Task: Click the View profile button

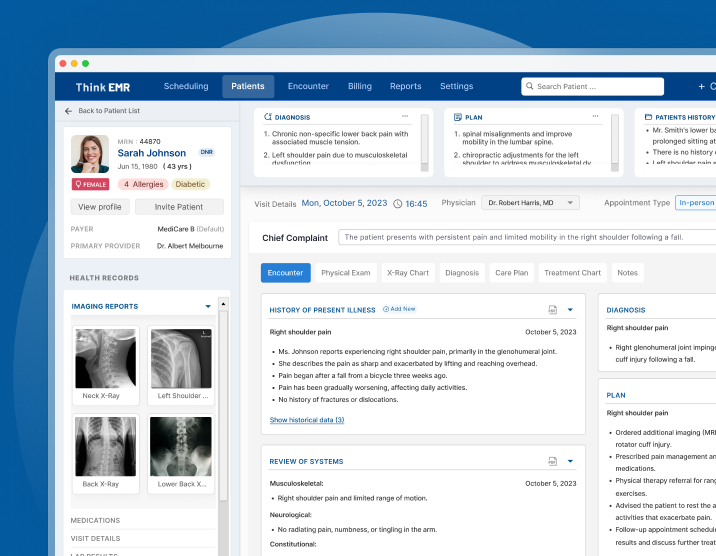Action: point(99,207)
